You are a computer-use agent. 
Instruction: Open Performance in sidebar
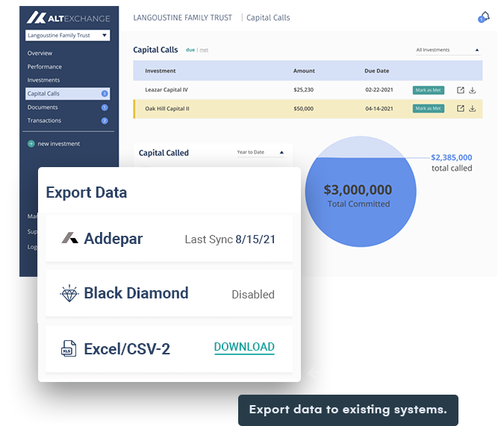point(44,67)
